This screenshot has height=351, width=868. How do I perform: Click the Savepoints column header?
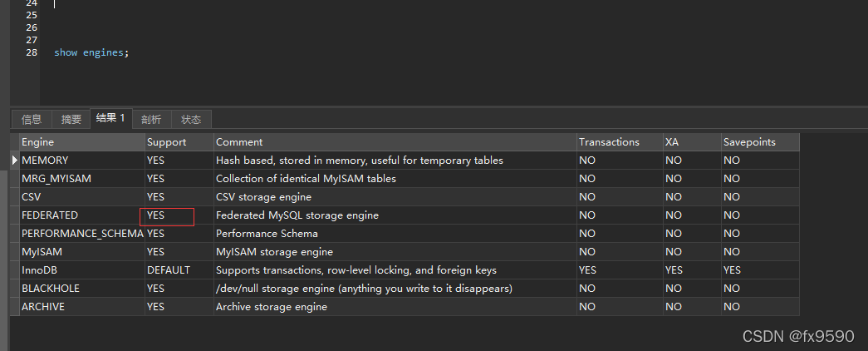pos(760,142)
